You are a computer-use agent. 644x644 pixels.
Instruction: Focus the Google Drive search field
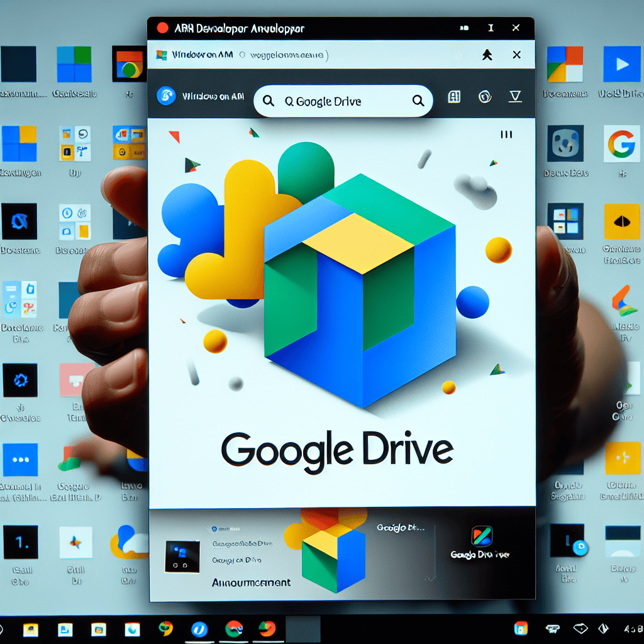click(x=343, y=101)
